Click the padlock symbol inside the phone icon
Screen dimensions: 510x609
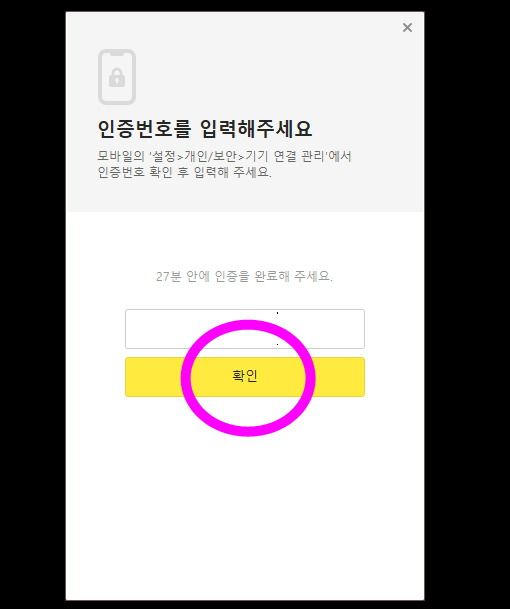tap(117, 77)
